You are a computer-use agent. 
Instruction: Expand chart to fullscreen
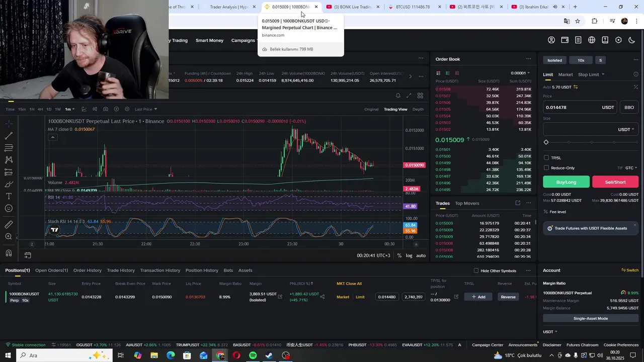pos(409,96)
